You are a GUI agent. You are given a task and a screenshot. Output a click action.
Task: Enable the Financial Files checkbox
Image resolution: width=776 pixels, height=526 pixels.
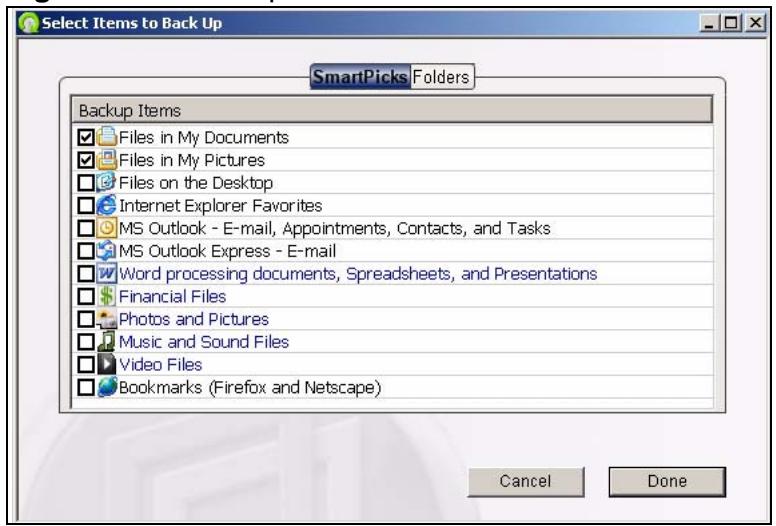coord(86,296)
